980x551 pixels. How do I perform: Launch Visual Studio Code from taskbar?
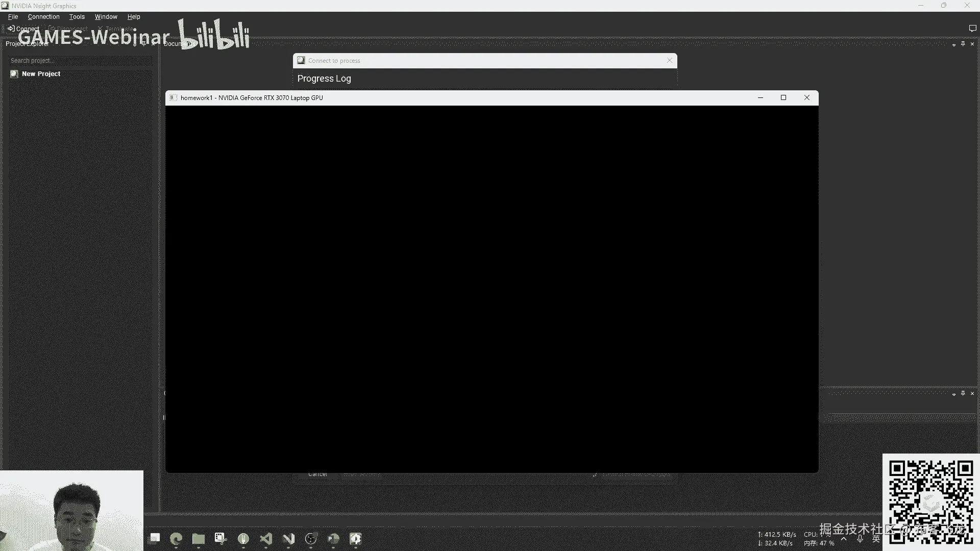pyautogui.click(x=266, y=539)
